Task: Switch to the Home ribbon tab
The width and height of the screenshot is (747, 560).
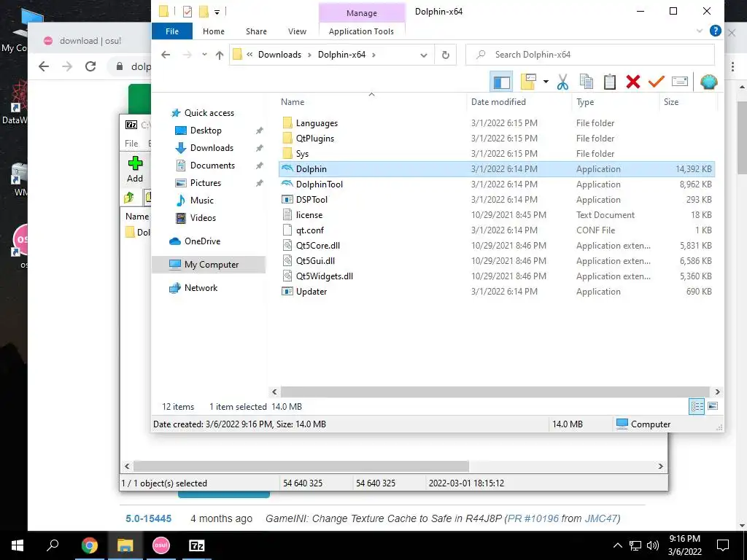Action: pos(214,31)
